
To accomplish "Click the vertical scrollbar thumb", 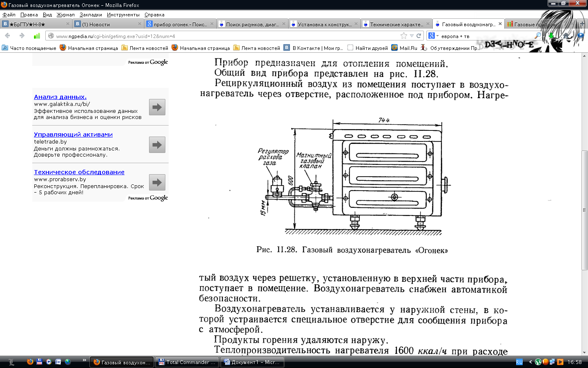I will click(x=585, y=210).
